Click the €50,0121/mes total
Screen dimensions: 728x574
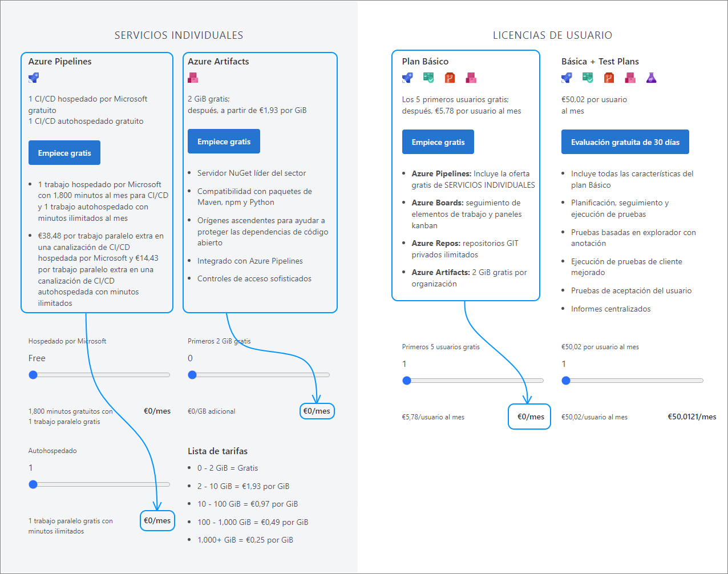click(692, 417)
